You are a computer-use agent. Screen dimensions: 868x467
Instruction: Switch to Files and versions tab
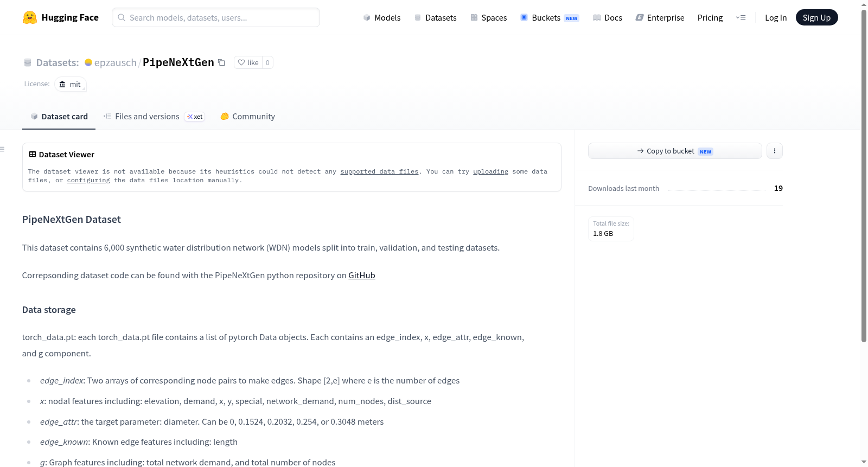coord(154,116)
